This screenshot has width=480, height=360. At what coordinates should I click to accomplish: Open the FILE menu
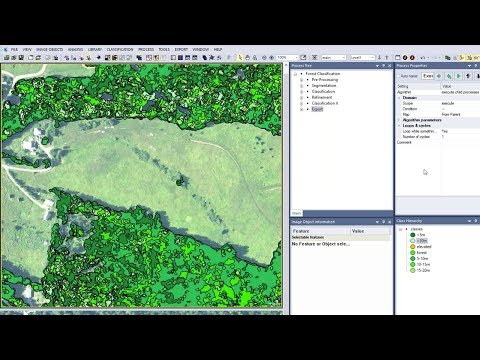pyautogui.click(x=14, y=49)
